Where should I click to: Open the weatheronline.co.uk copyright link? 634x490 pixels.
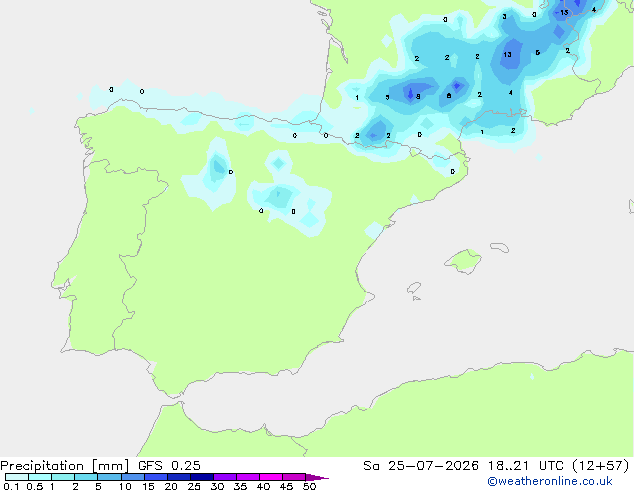click(x=549, y=481)
